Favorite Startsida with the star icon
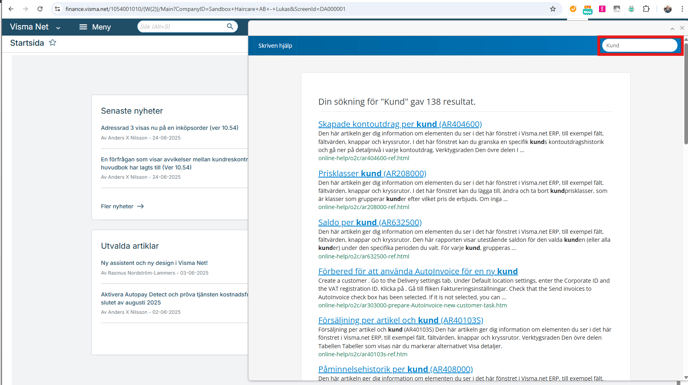688x385 pixels. click(x=53, y=43)
